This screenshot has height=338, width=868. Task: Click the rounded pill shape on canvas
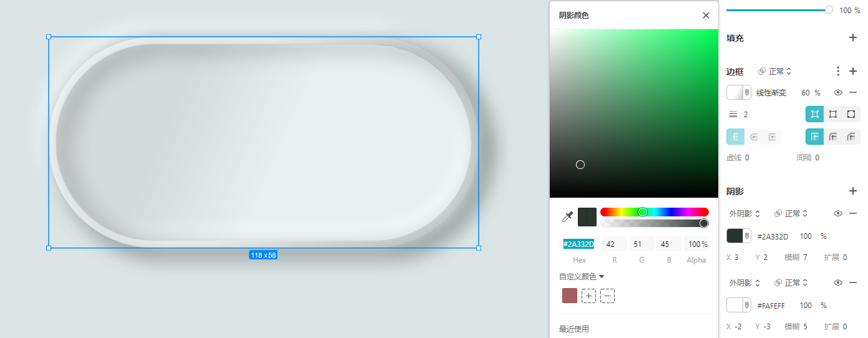[x=263, y=142]
